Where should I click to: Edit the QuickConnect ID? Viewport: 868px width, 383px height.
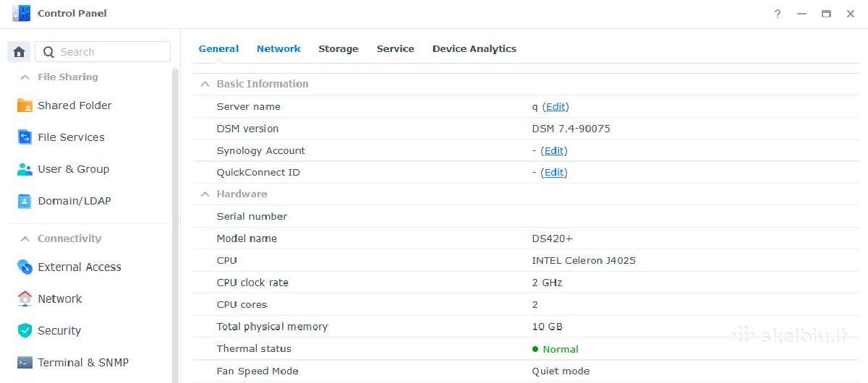(554, 173)
